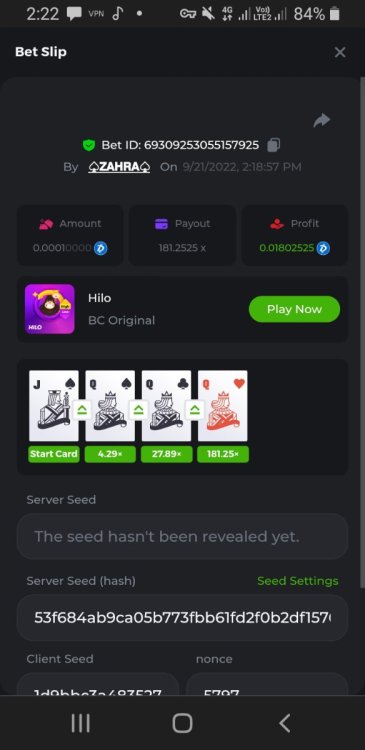Select the Jack of spades start card
This screenshot has width=365, height=750.
(54, 406)
